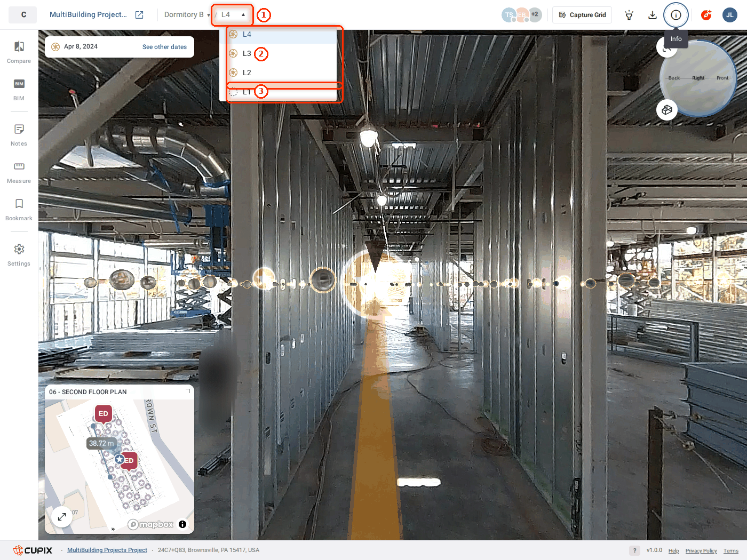The image size is (747, 560).
Task: Click the TS collaborator avatar
Action: coord(508,15)
